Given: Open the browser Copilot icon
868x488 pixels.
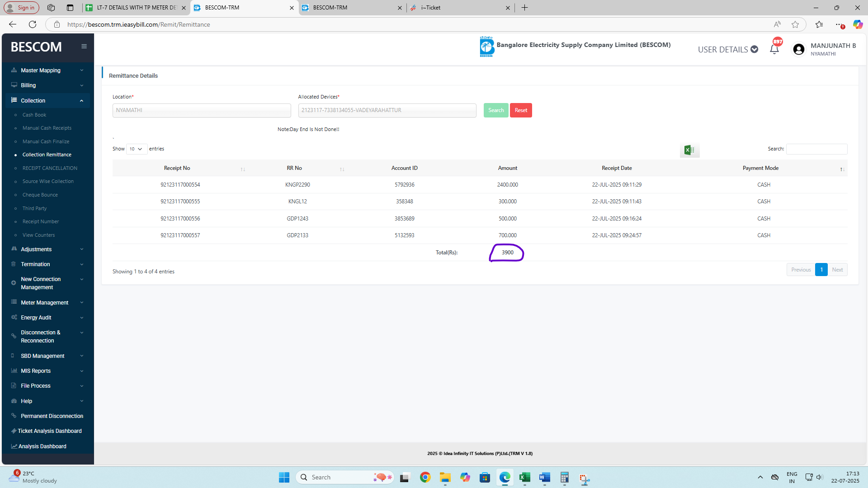Looking at the screenshot, I should click(x=858, y=24).
